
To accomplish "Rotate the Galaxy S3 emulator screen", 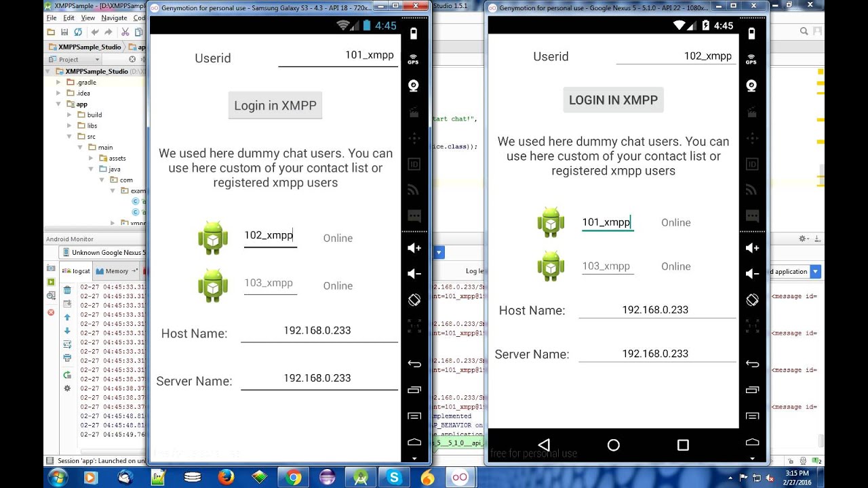I will coord(414,300).
